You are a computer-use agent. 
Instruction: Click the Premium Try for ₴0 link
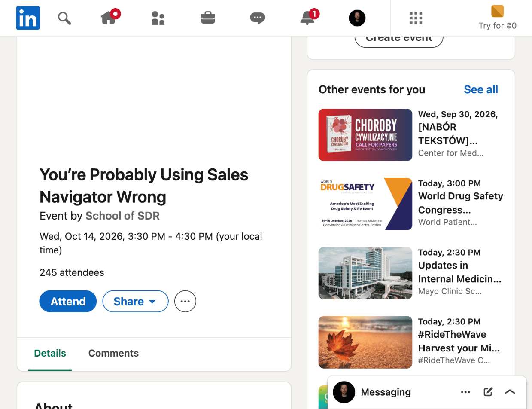pos(498,18)
